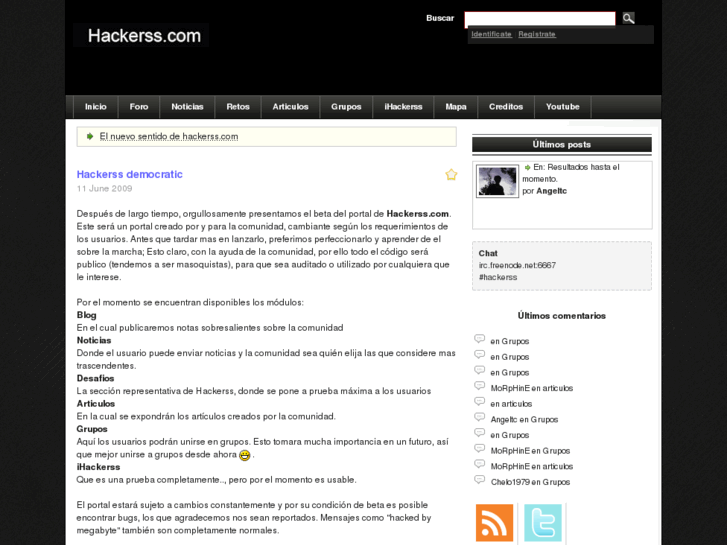The image size is (727, 545).
Task: Click the search magnifier icon
Action: pos(628,19)
